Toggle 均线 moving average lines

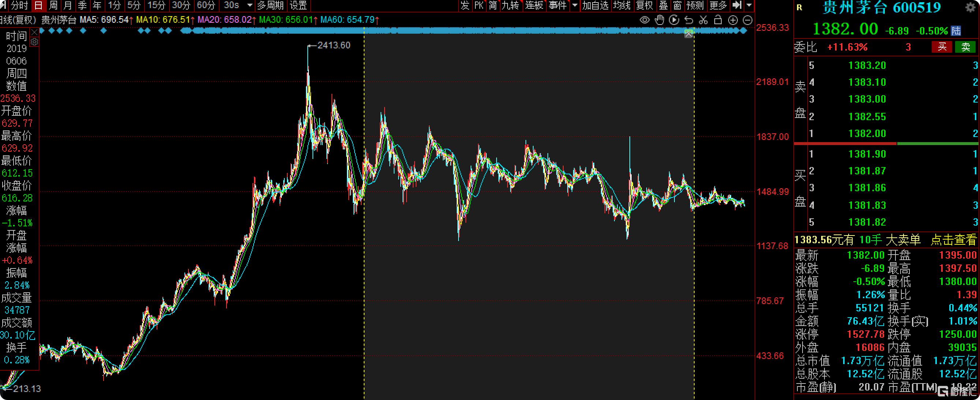622,5
